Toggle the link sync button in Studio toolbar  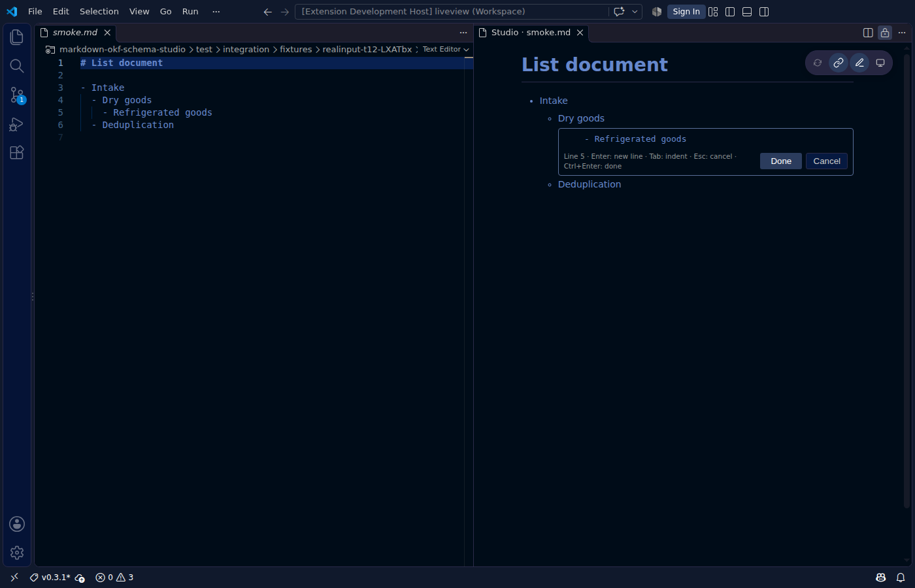[839, 63]
